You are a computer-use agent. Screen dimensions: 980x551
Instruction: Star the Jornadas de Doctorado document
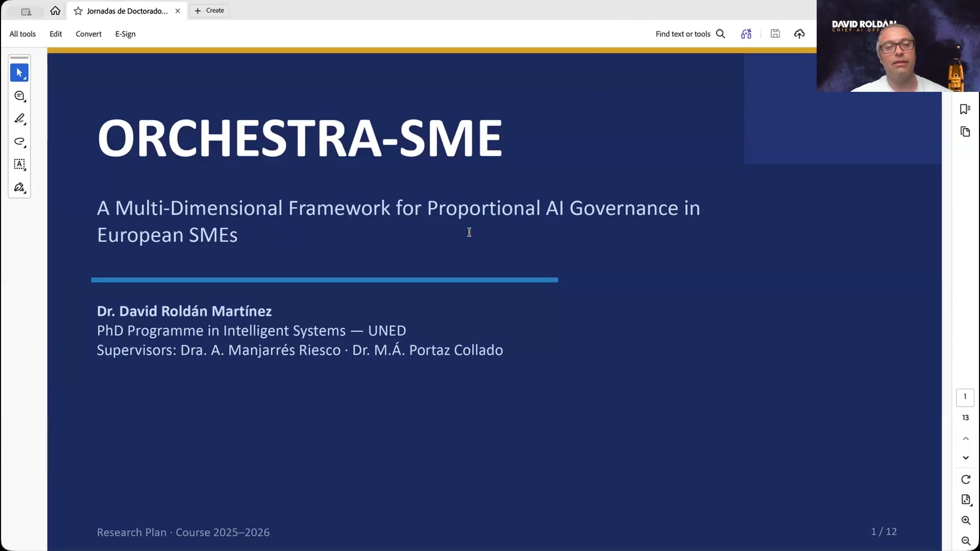78,11
